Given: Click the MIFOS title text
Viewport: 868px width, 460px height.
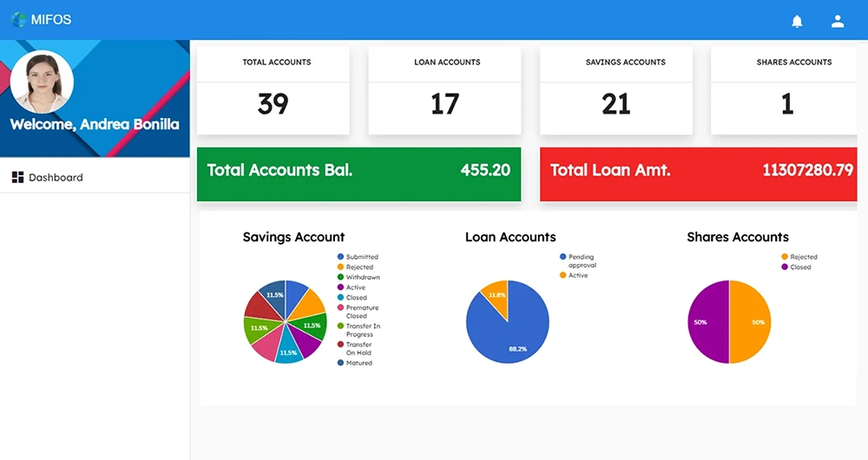Looking at the screenshot, I should click(51, 20).
